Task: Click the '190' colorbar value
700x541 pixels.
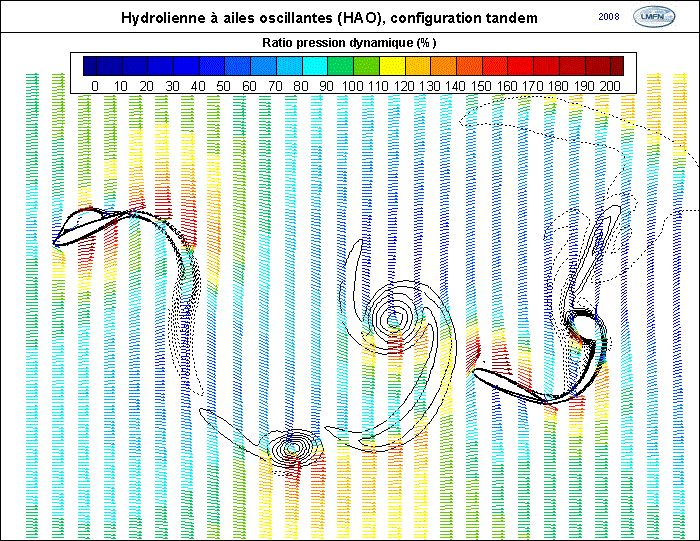Action: (x=584, y=86)
